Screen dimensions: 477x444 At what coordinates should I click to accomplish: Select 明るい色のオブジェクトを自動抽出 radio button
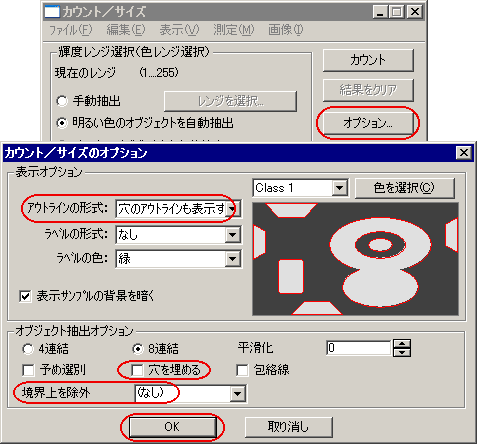tap(62, 123)
